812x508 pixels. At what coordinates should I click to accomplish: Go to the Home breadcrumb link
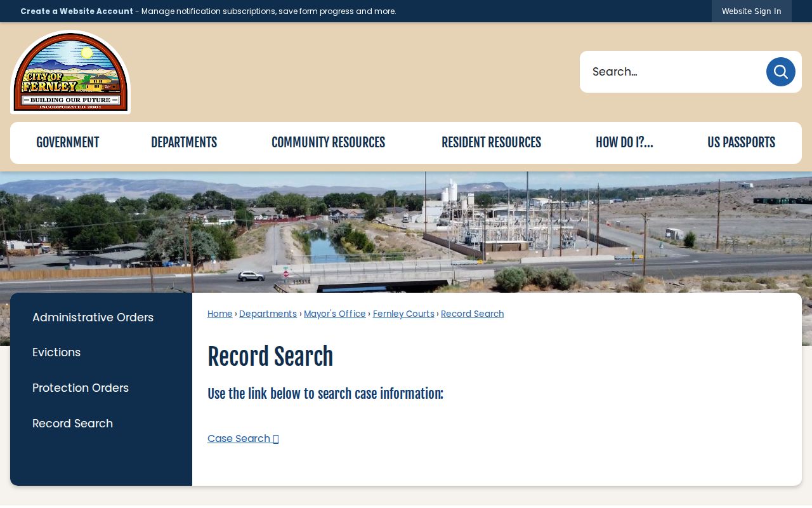(x=220, y=314)
